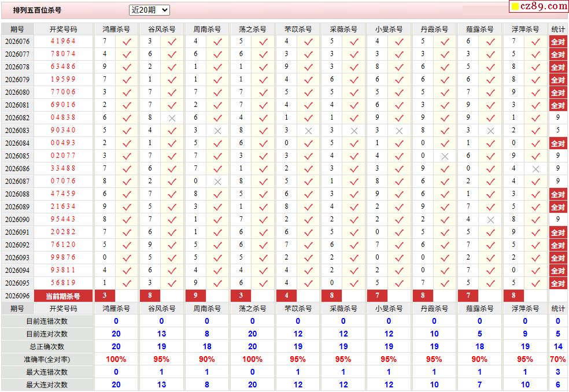Click the 鸿雁杀号 column header
The width and height of the screenshot is (569, 392).
pos(116,29)
